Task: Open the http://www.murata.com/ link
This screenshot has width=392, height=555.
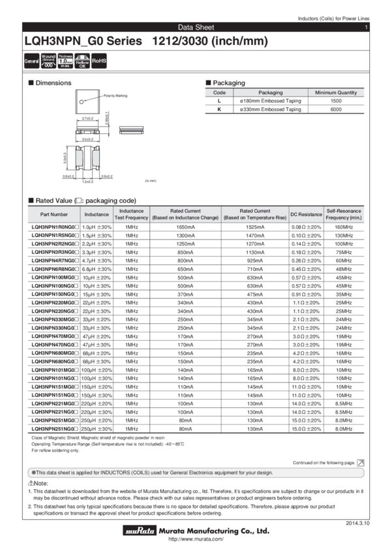Action: pos(196,539)
